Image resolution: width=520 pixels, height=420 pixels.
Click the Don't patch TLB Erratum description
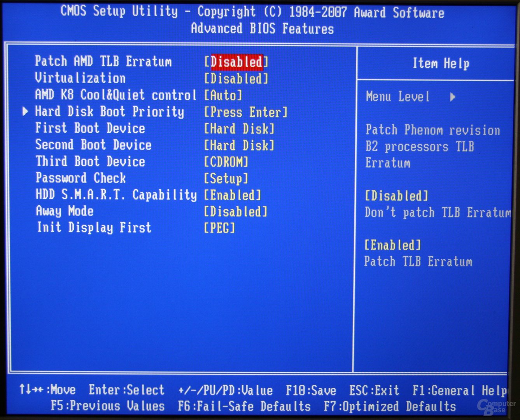coord(438,212)
